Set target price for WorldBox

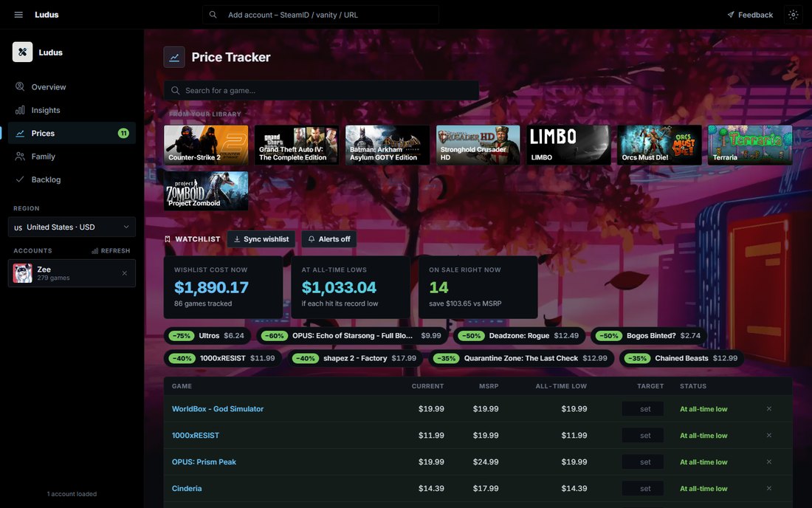[643, 408]
